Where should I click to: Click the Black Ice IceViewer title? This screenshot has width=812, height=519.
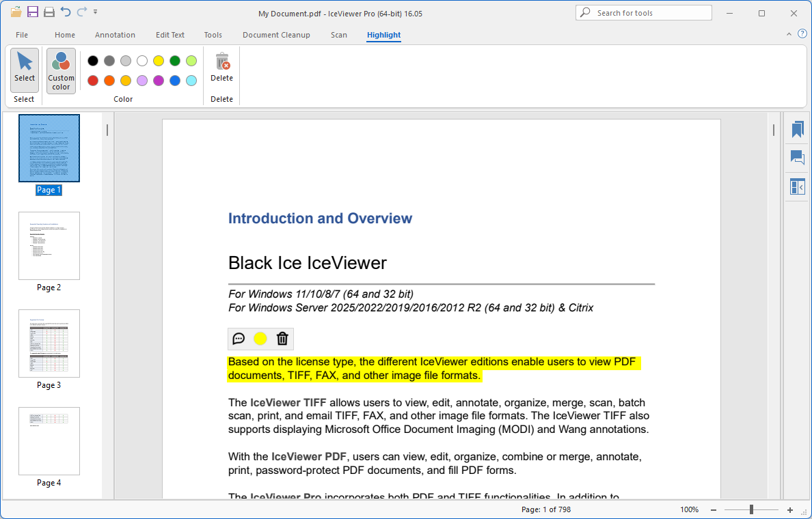coord(307,263)
